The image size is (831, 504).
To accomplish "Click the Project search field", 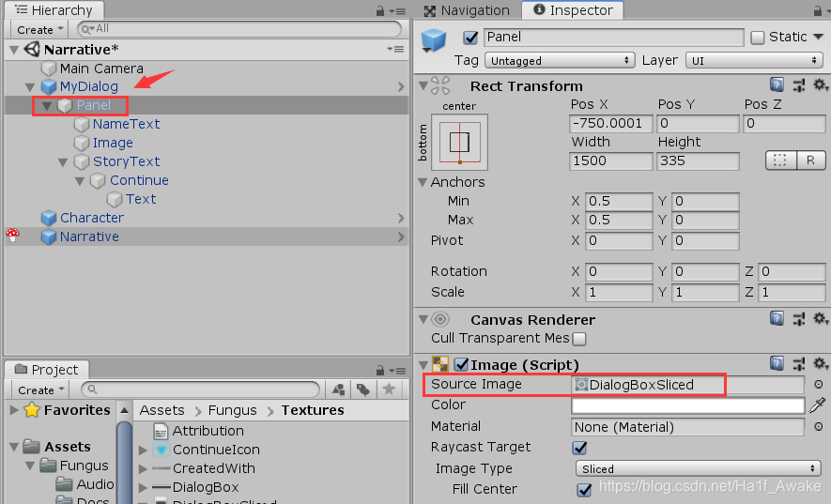I will tap(201, 389).
